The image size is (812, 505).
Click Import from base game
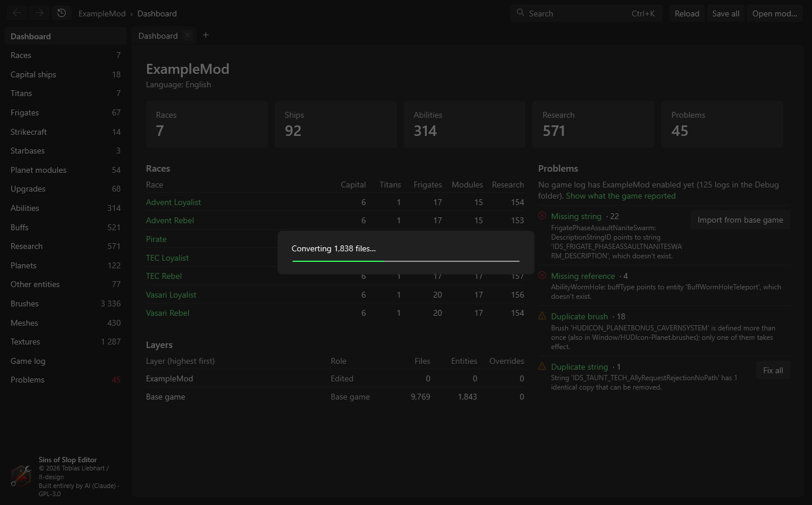(x=740, y=220)
